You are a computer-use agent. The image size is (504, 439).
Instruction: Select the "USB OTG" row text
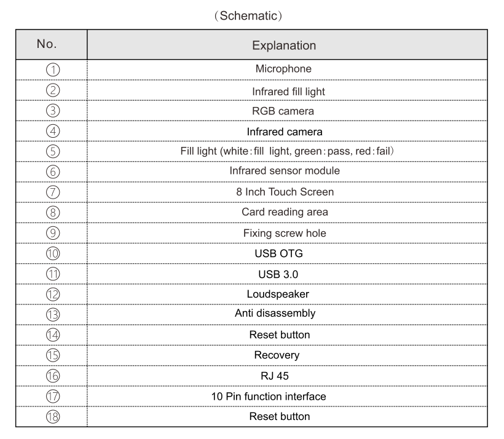tap(285, 253)
